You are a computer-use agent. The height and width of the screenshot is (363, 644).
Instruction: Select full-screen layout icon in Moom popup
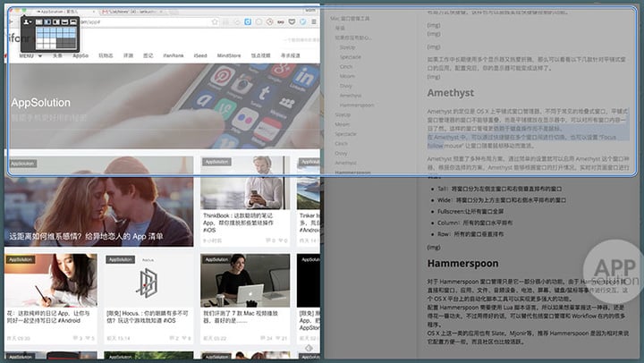39,21
